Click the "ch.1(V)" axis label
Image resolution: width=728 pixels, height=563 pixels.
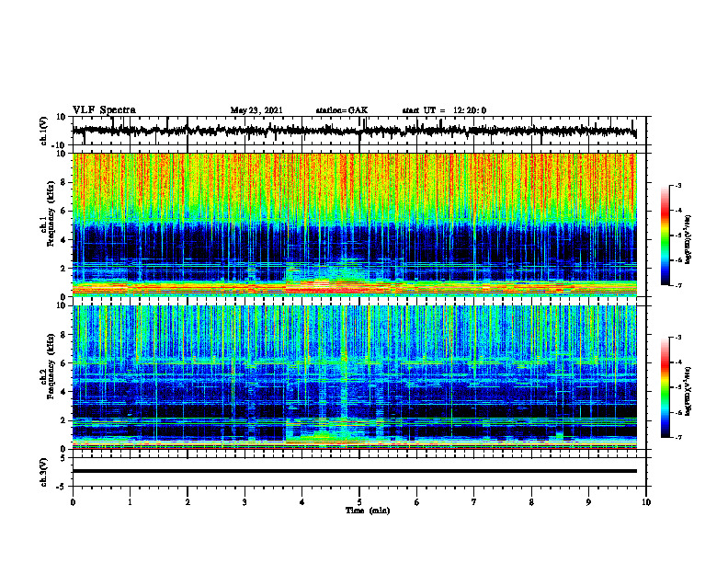coord(44,131)
